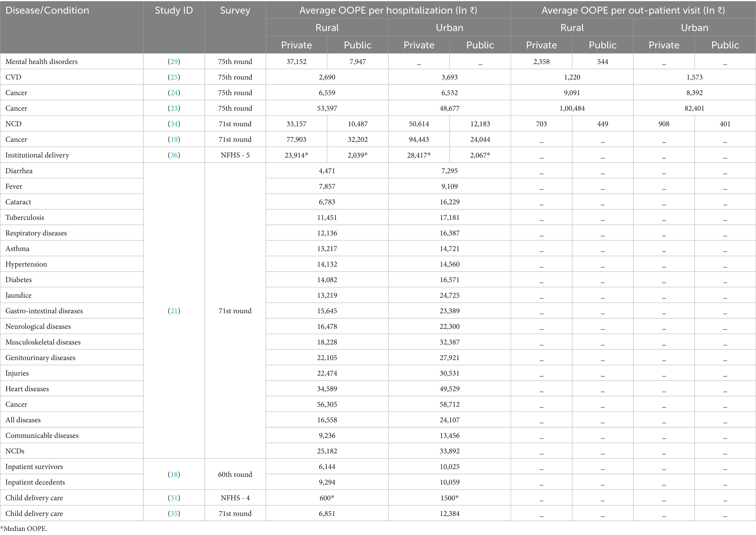Open study reference link (35)
756x535 pixels.
click(x=174, y=513)
